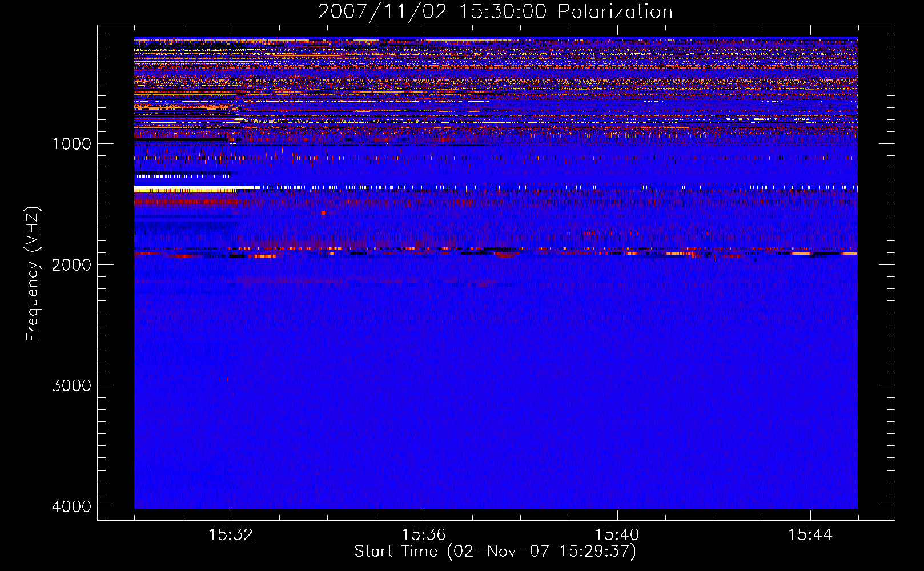Click the 4000 frequency tick label
The height and width of the screenshot is (571, 924).
pos(71,506)
